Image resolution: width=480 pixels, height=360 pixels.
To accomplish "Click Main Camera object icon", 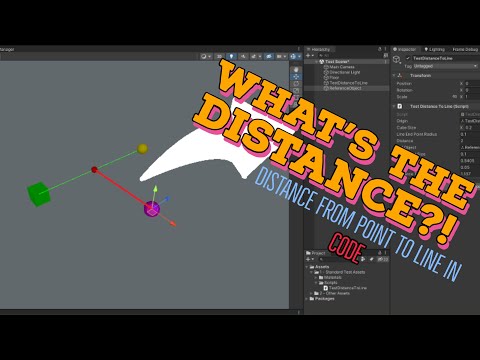I will pyautogui.click(x=326, y=67).
